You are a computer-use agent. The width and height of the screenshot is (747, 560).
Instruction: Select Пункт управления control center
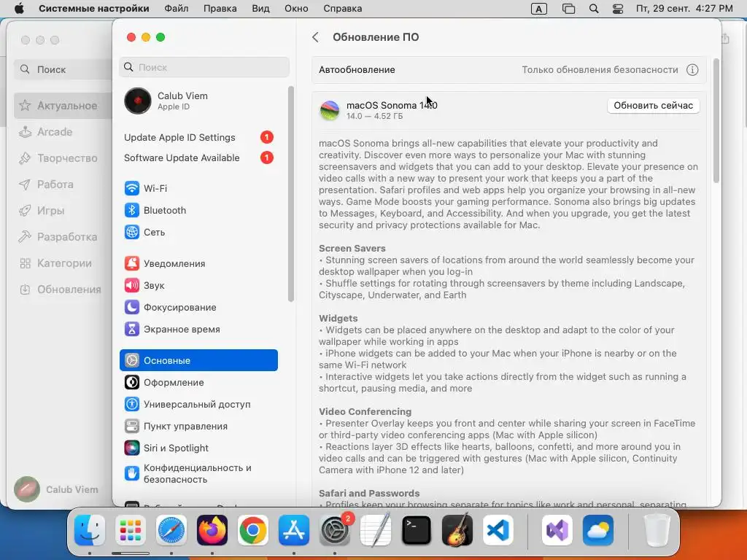tap(198, 426)
